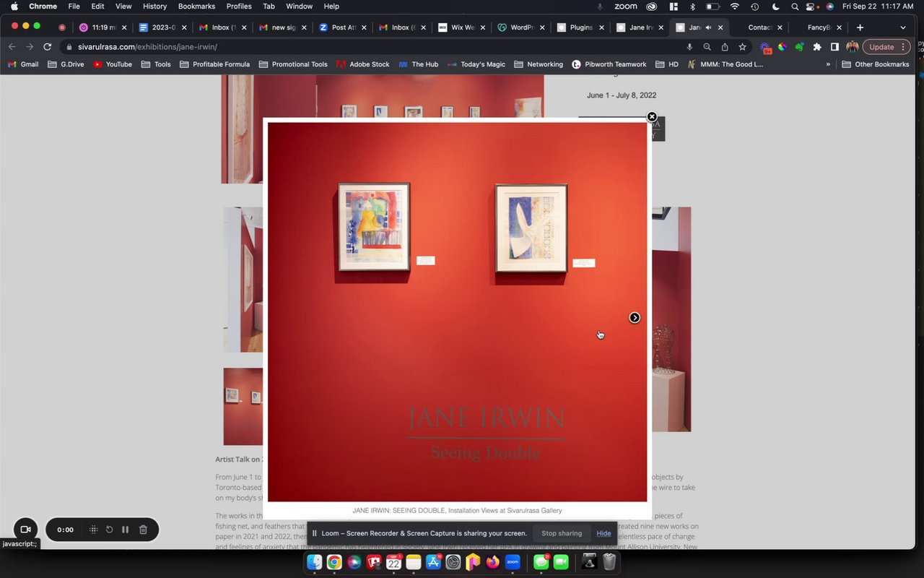
Task: Open the Promotional Tools bookmark folder
Action: pyautogui.click(x=293, y=64)
